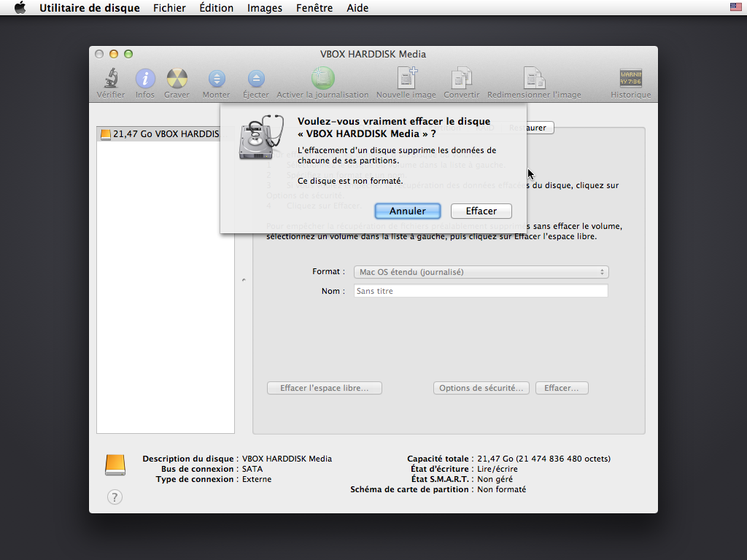Click the Monter toolbar icon
Image resolution: width=747 pixels, height=560 pixels.
216,79
